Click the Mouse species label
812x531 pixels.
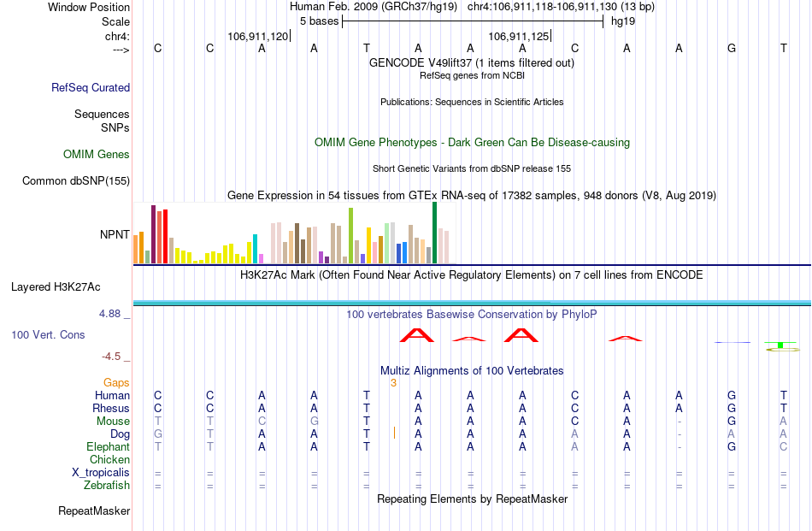(113, 422)
